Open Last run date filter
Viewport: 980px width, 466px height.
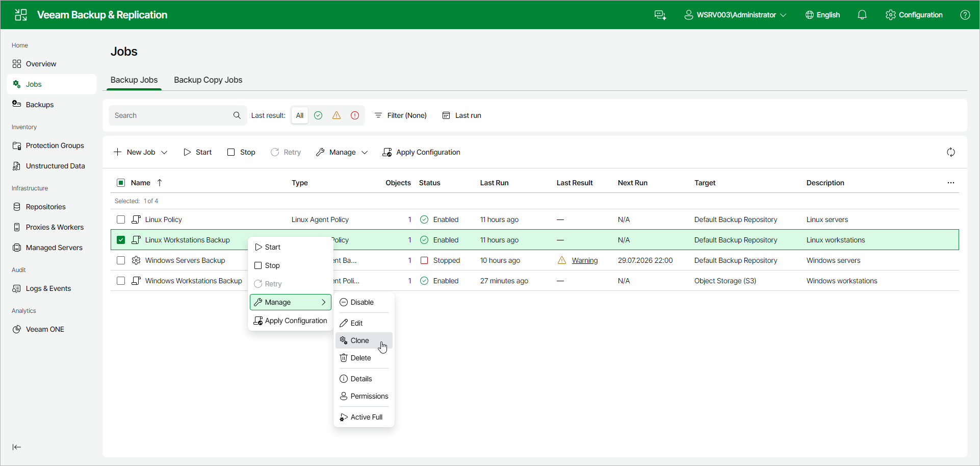coord(461,115)
